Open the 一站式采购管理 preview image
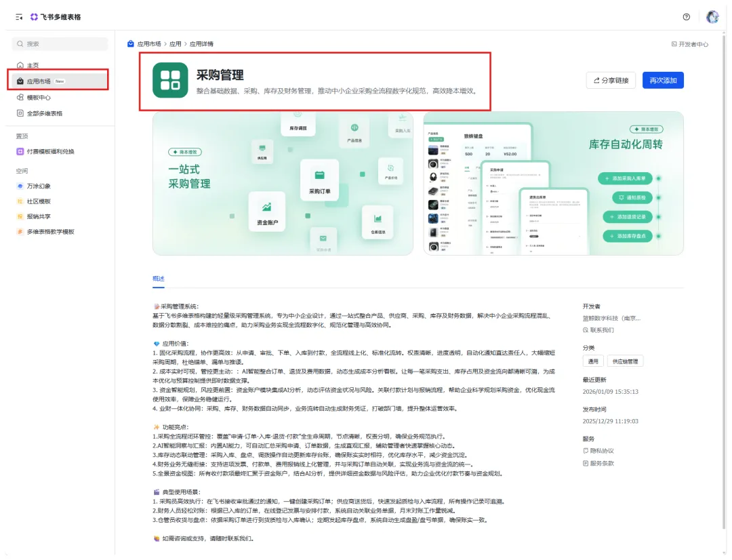 (x=283, y=184)
